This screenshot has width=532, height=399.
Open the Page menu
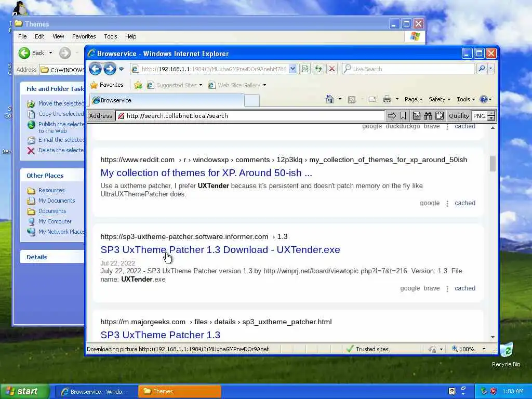pyautogui.click(x=413, y=99)
